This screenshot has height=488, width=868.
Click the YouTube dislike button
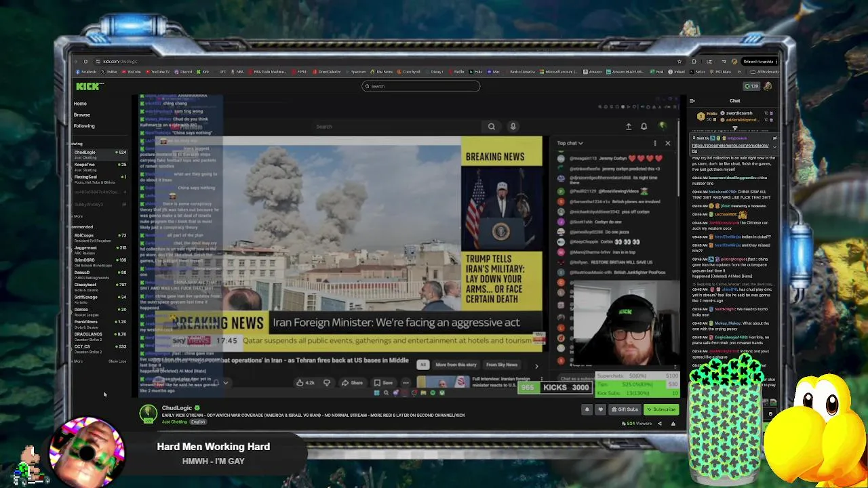(327, 383)
